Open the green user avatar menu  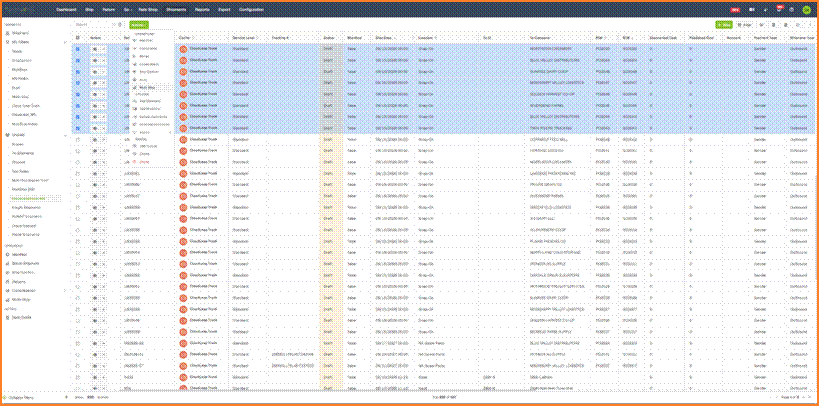(x=806, y=9)
